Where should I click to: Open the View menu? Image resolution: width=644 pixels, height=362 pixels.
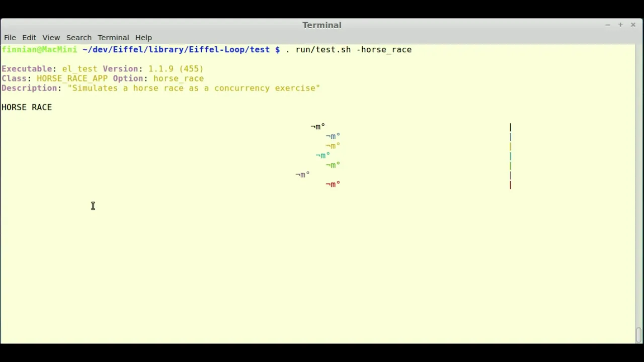(51, 38)
